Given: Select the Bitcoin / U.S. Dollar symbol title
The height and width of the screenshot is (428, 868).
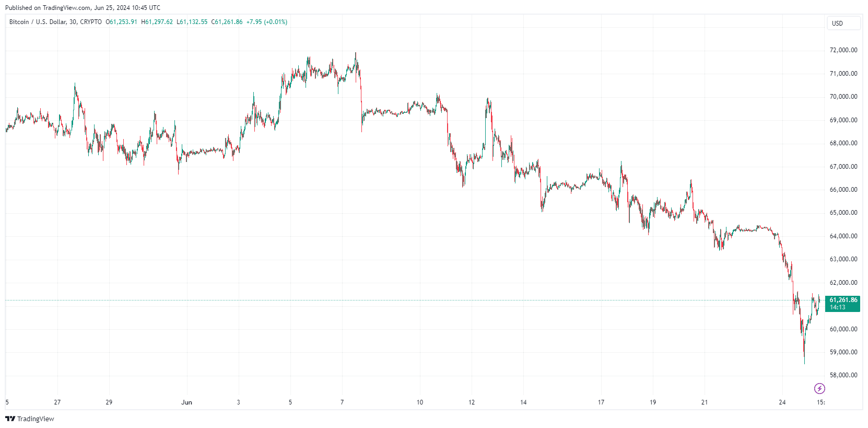Looking at the screenshot, I should (x=55, y=22).
